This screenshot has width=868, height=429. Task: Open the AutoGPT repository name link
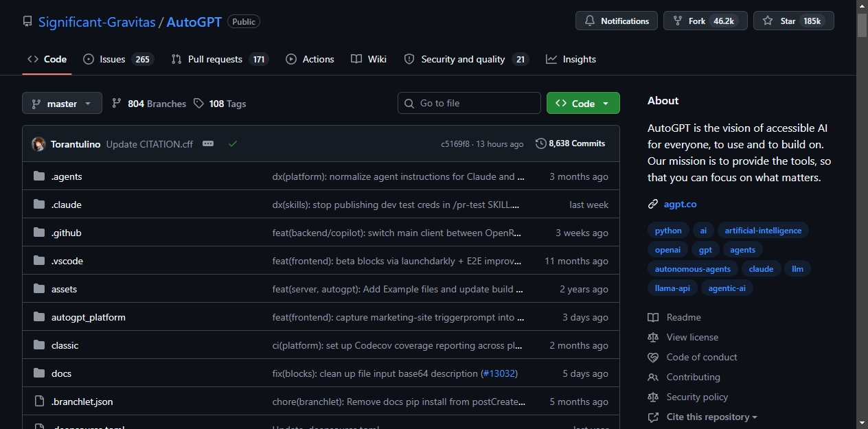coord(194,22)
